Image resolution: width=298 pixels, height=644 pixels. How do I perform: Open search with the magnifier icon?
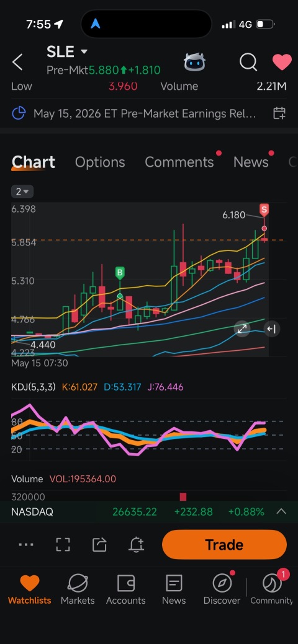pyautogui.click(x=248, y=63)
